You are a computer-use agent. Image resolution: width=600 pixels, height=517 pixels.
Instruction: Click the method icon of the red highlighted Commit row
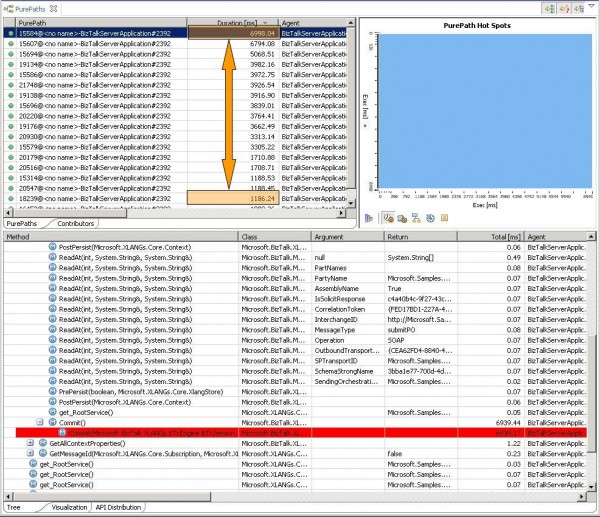click(62, 432)
